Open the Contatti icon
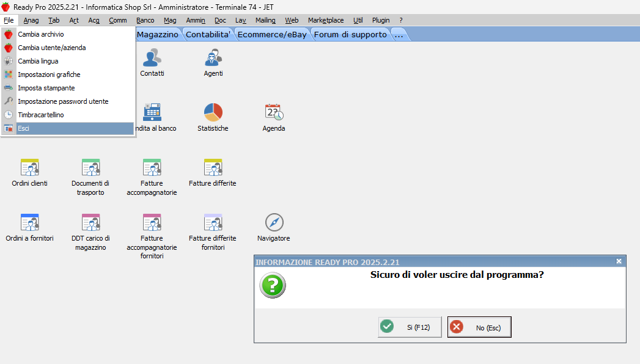The width and height of the screenshot is (640, 364). tap(152, 58)
